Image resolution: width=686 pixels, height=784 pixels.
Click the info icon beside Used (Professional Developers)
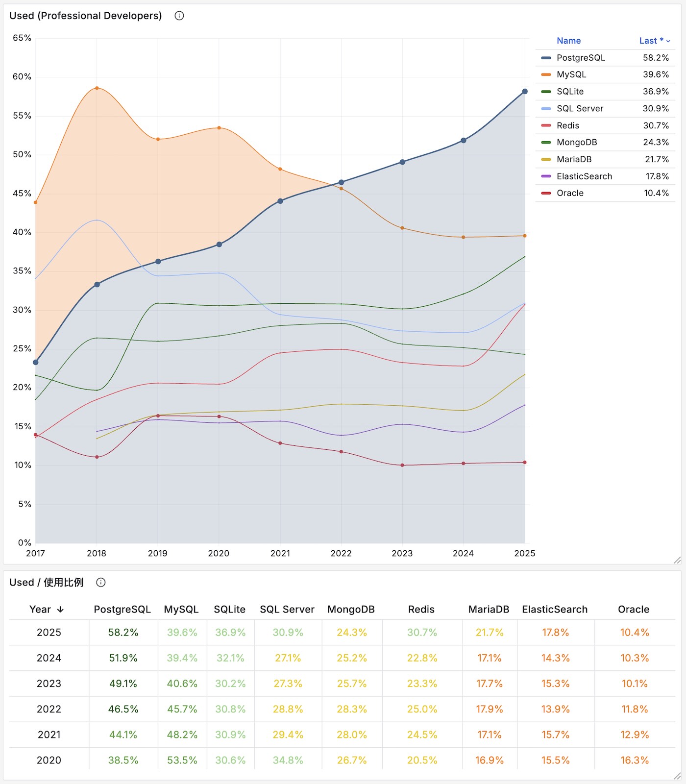[x=179, y=16]
